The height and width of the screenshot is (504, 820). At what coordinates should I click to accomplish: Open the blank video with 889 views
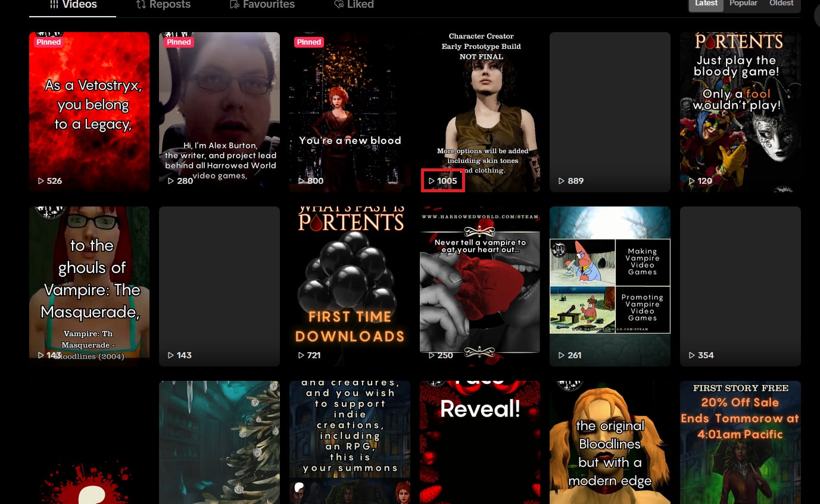point(610,112)
